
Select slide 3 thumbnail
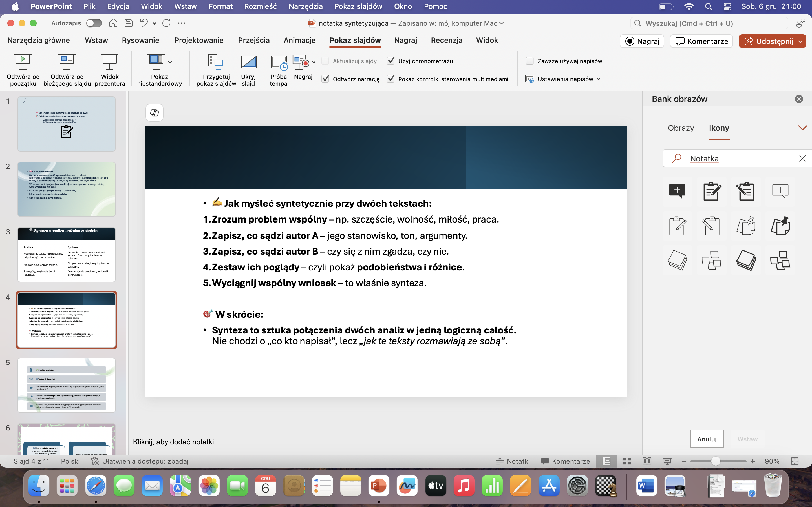[x=67, y=255]
